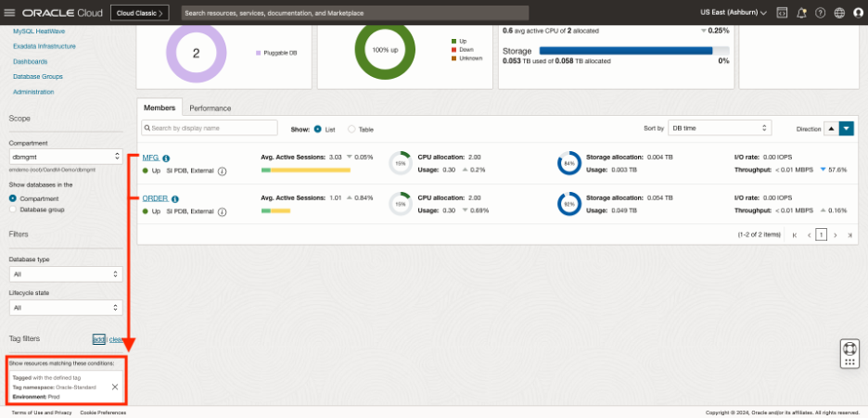The image size is (868, 419).
Task: Open the Sort by DB time dropdown
Action: [x=720, y=128]
